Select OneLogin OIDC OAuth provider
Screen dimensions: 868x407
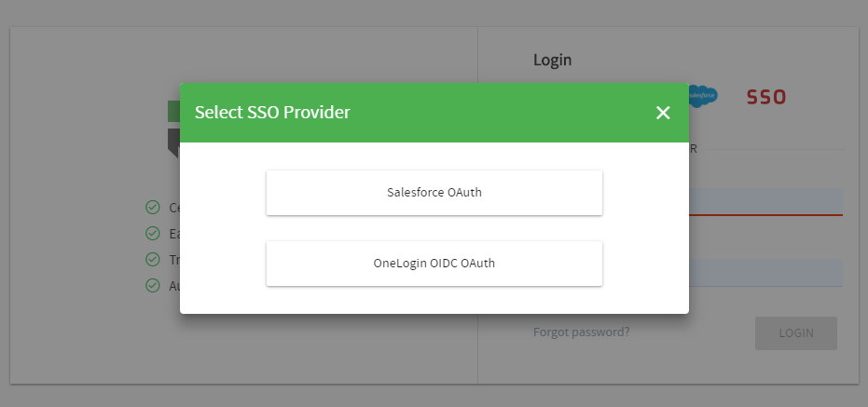(x=434, y=264)
